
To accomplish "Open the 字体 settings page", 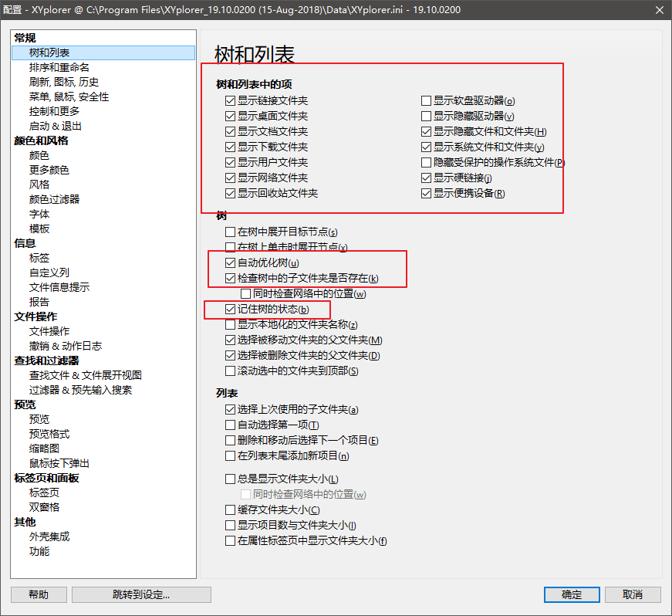I will pyautogui.click(x=39, y=214).
